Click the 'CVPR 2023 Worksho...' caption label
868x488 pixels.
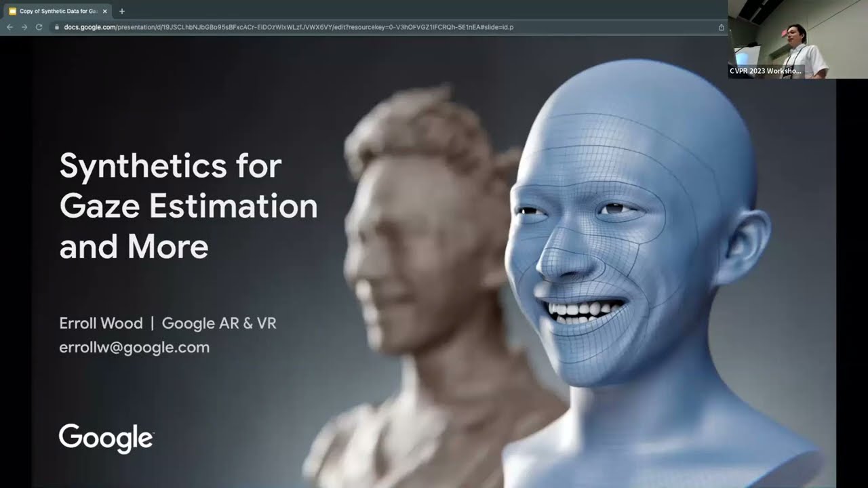(766, 70)
